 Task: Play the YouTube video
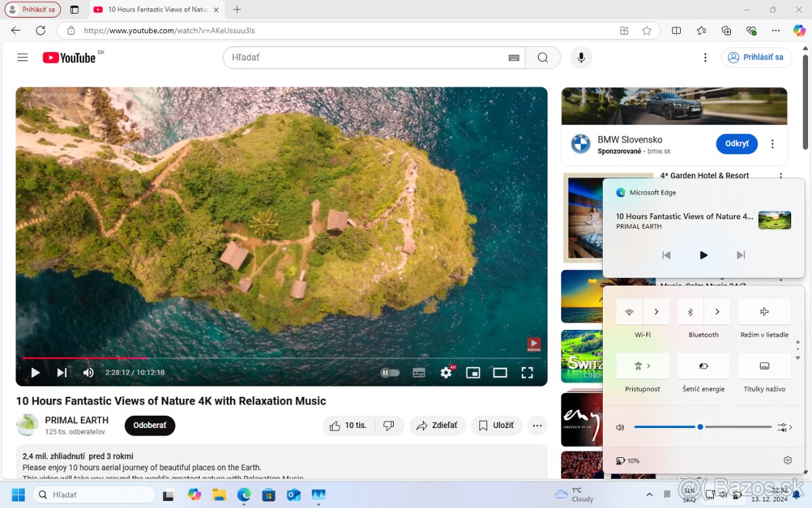point(35,373)
